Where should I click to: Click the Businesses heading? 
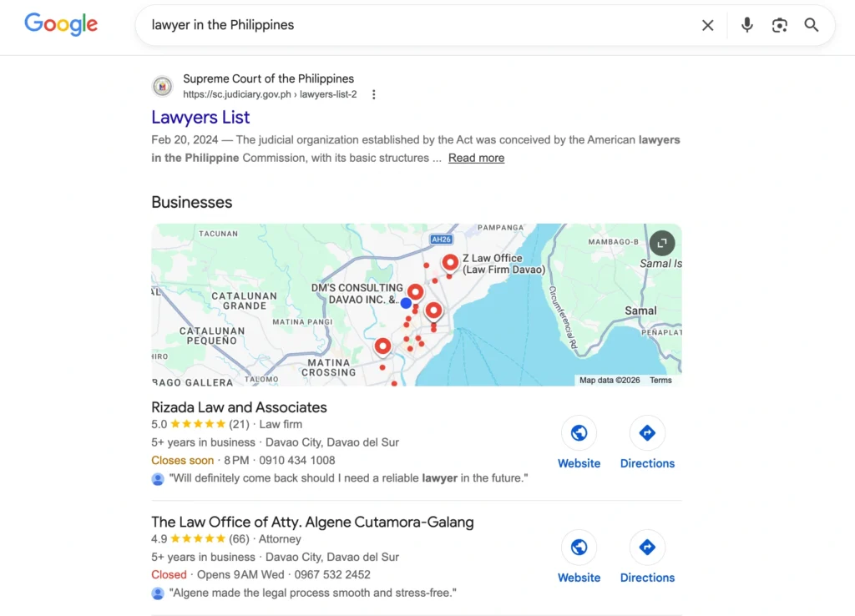pos(191,202)
